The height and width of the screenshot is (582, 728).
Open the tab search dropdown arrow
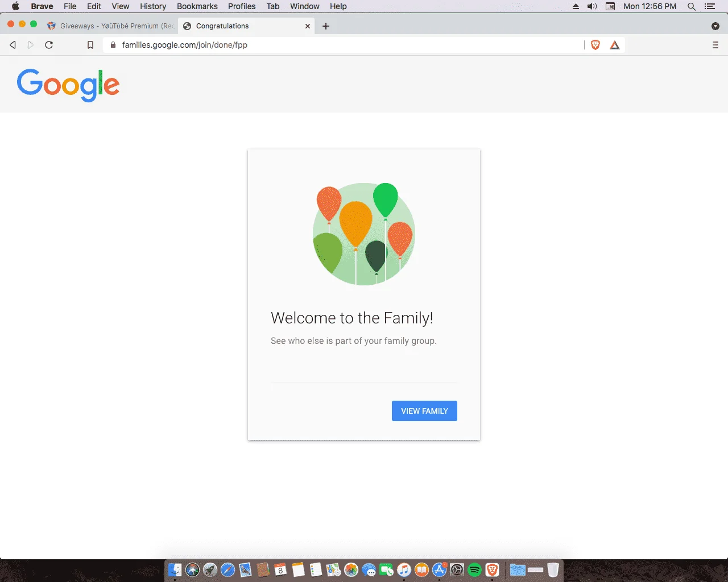715,26
